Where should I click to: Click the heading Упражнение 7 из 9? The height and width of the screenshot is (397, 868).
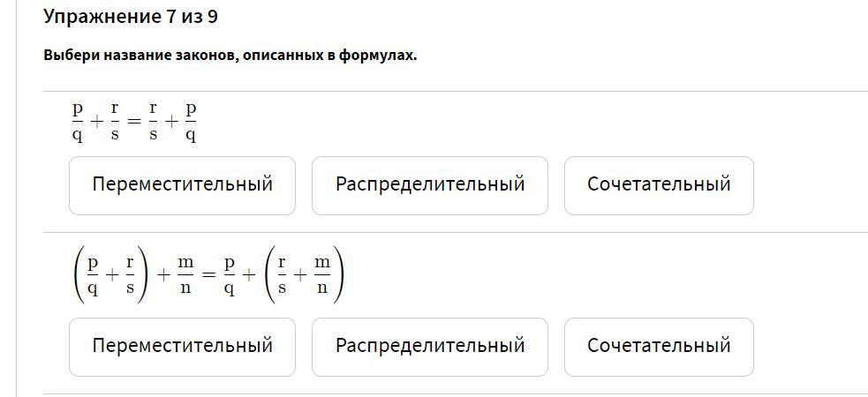pyautogui.click(x=131, y=17)
